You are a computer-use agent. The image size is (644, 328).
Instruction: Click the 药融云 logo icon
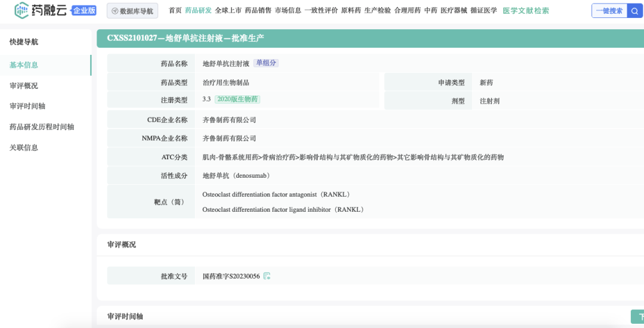pos(21,11)
